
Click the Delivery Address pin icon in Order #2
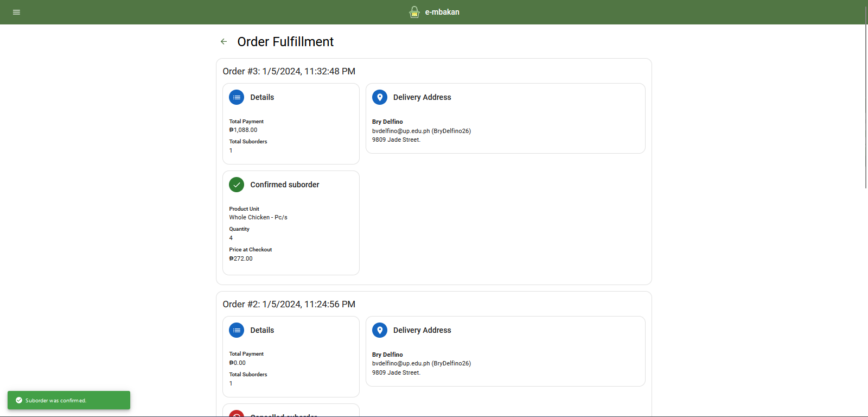[380, 330]
